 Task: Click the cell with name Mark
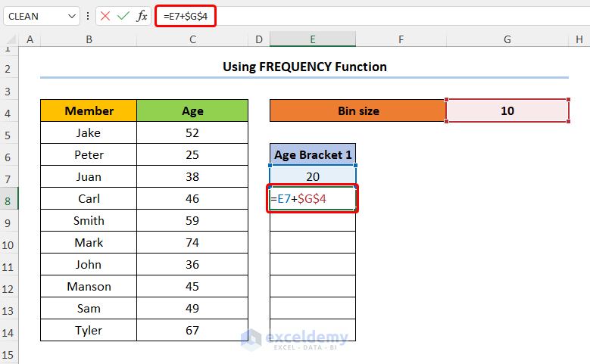89,243
